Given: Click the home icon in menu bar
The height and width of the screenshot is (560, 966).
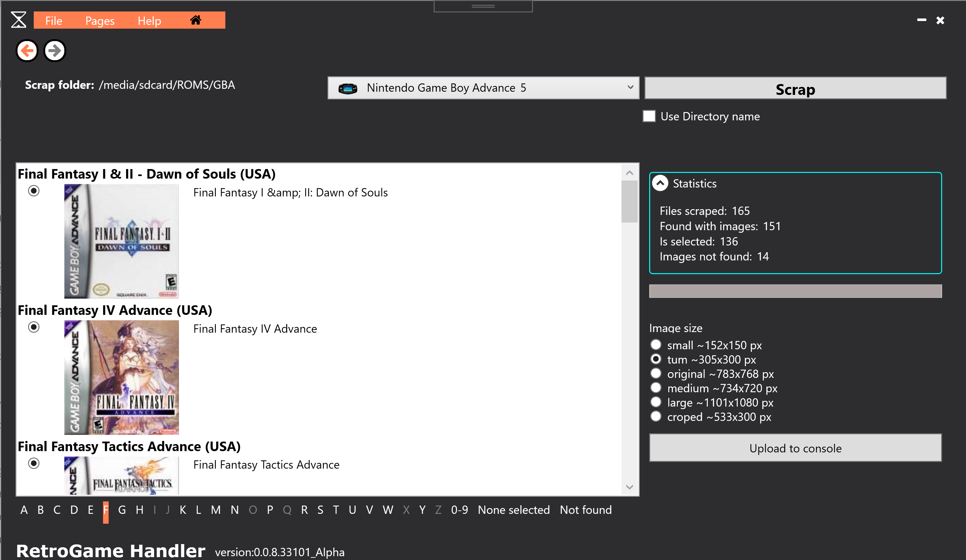Looking at the screenshot, I should [x=195, y=20].
